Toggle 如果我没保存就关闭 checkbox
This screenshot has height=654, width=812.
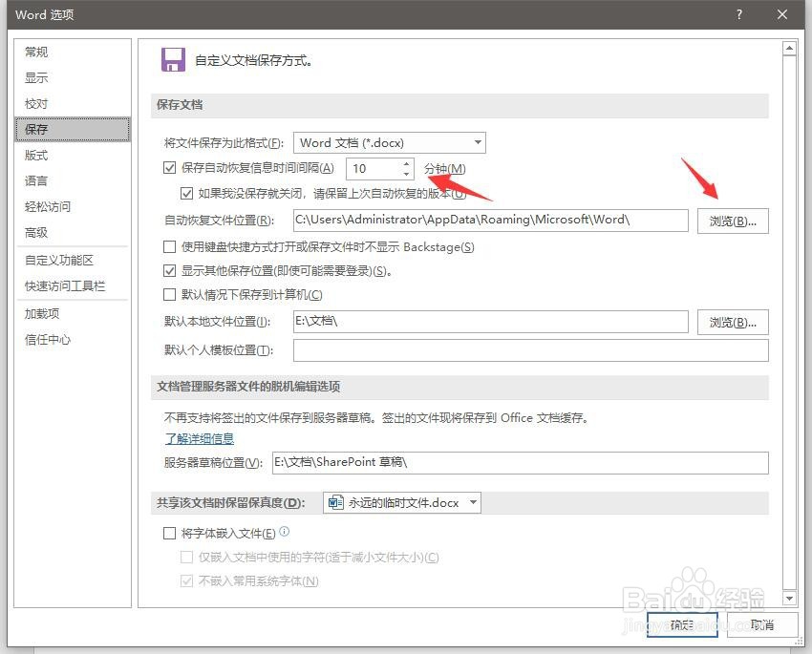[186, 194]
